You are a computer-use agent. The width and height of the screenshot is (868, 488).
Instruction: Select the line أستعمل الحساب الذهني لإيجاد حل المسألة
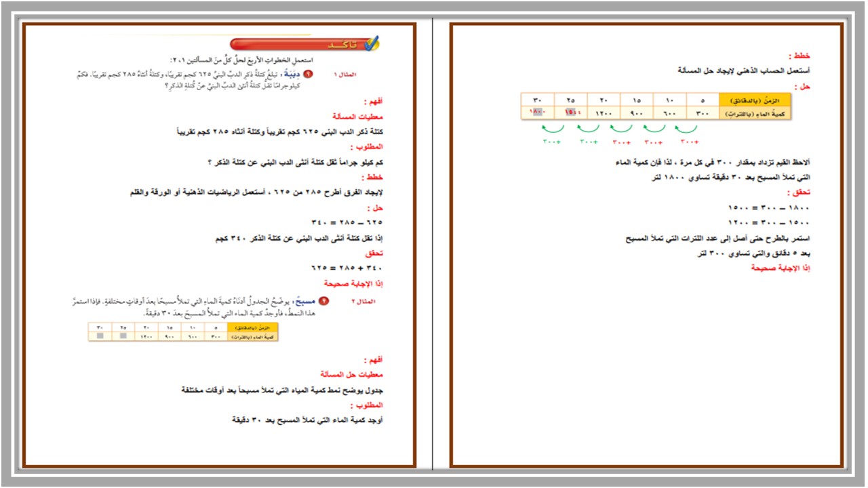coord(744,70)
